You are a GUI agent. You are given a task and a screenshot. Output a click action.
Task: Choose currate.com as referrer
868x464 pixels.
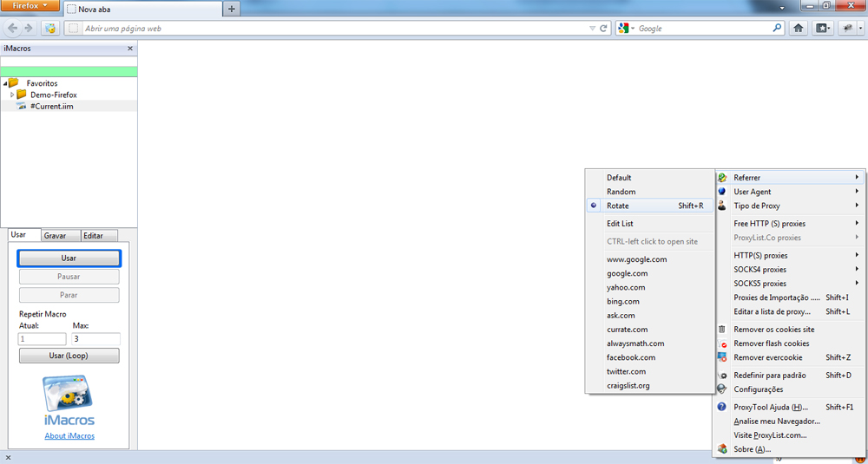coord(650,330)
